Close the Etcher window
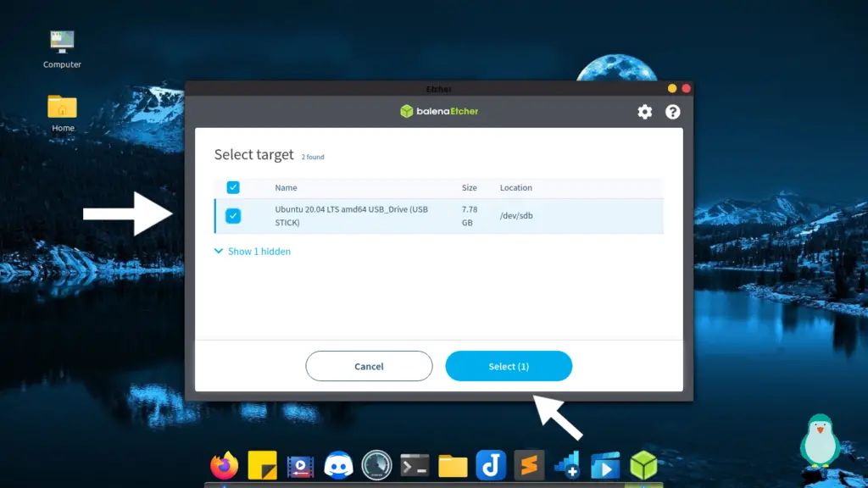Viewport: 868px width, 488px height. coord(686,88)
